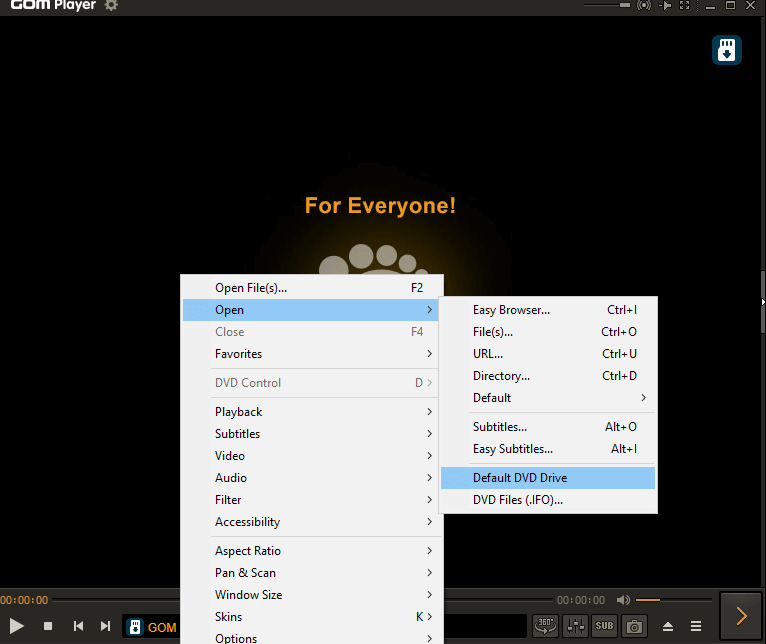
Task: Mute audio with the speaker icon
Action: point(623,600)
